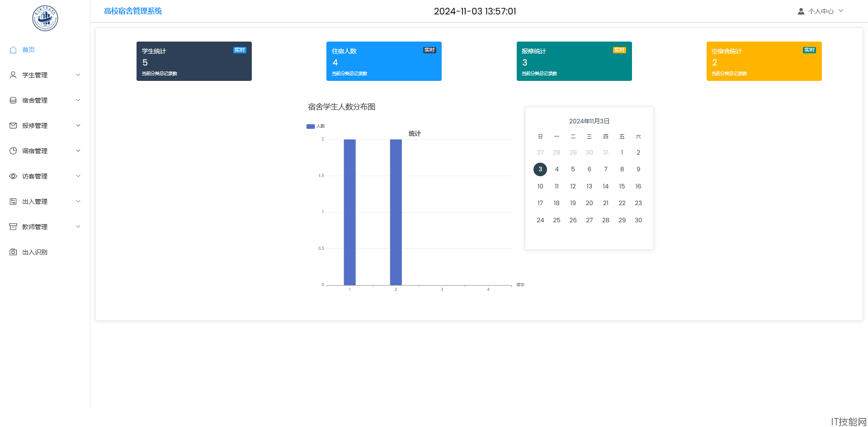Go to the 首页 menu item
The image size is (868, 427).
click(x=28, y=50)
